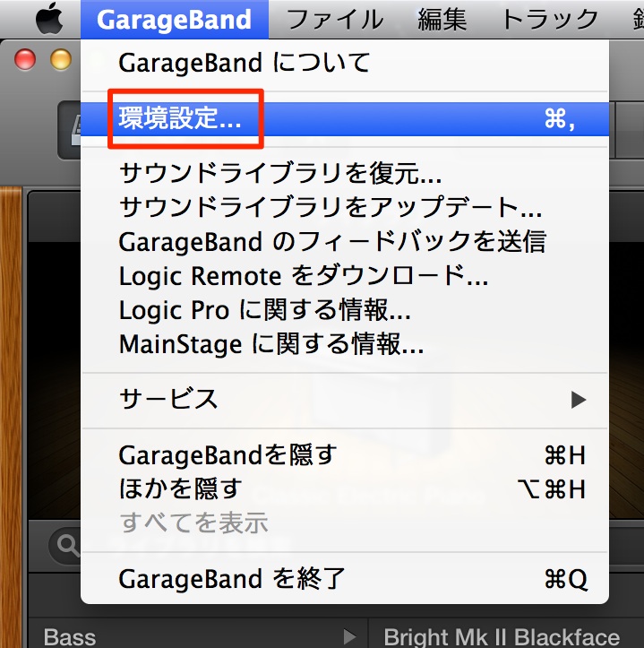
Task: Open the Apple menu
Action: pyautogui.click(x=49, y=19)
